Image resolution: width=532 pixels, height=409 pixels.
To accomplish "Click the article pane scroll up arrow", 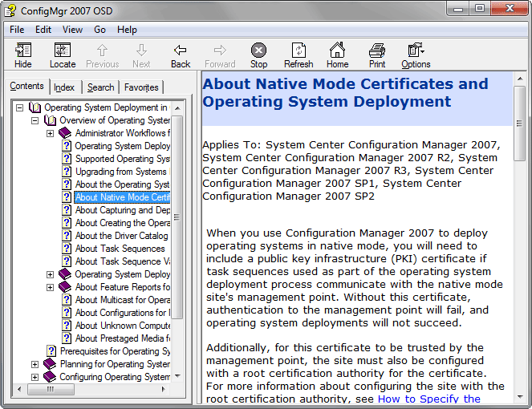I will pyautogui.click(x=519, y=79).
